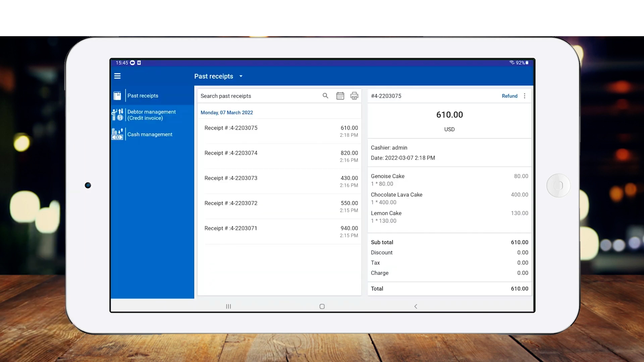
Task: Click the Past receipts sidebar icon
Action: point(117,96)
